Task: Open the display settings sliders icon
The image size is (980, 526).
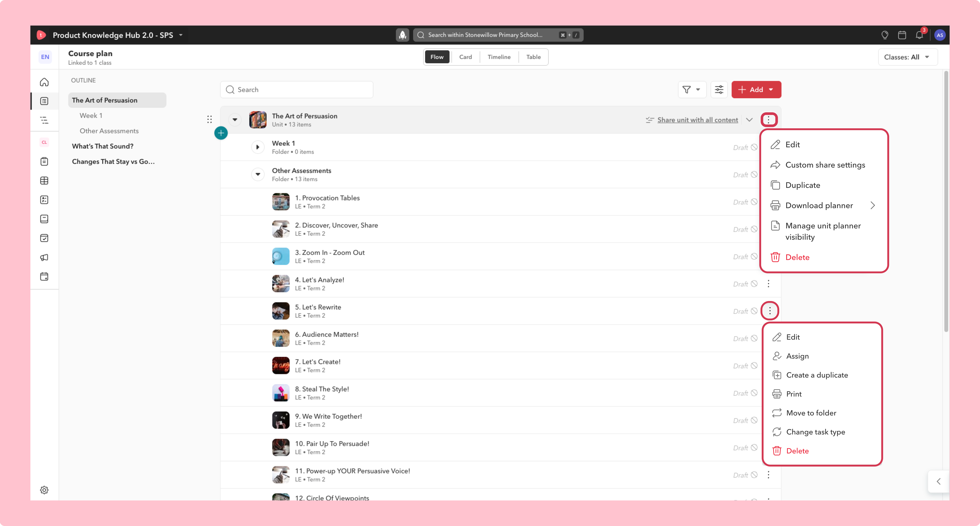Action: tap(719, 90)
